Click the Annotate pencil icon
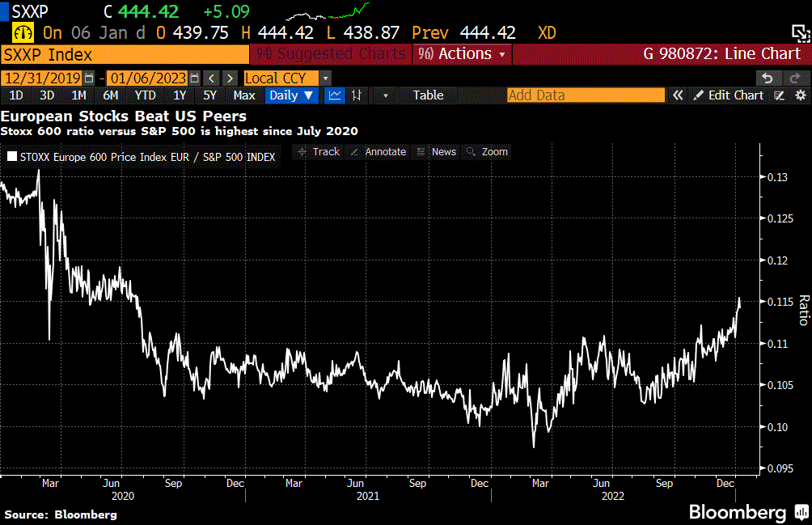This screenshot has height=525, width=812. pos(354,152)
